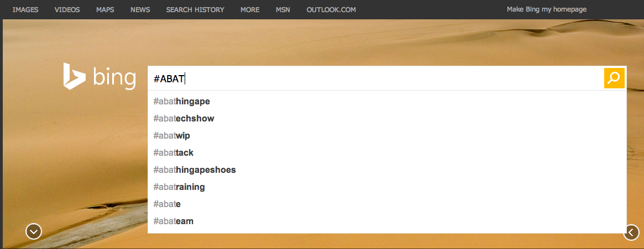The image size is (644, 249).
Task: Open the Videos tab
Action: [x=67, y=9]
